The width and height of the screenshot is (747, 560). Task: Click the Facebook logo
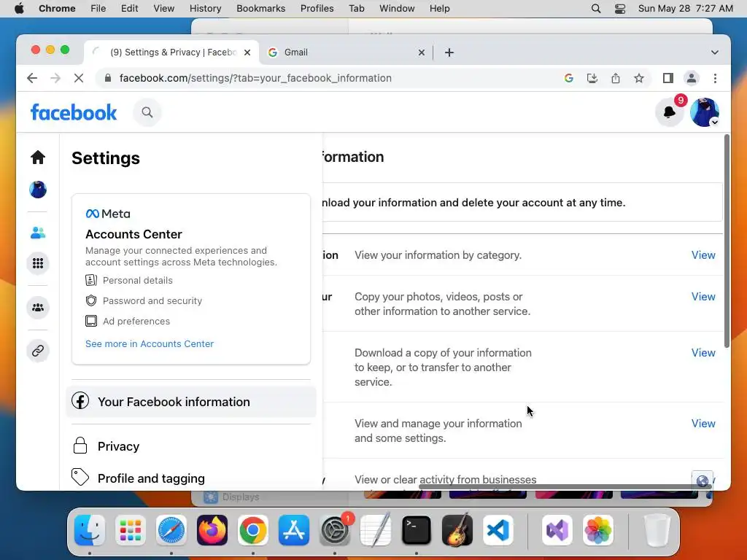click(x=74, y=112)
